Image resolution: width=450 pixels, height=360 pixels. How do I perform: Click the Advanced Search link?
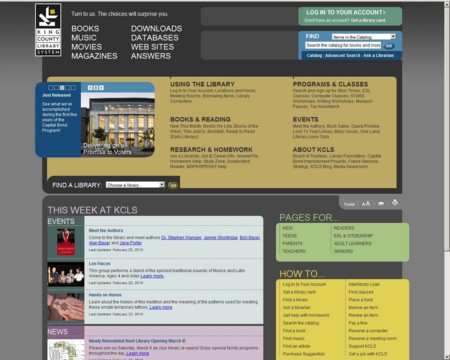[x=343, y=55]
